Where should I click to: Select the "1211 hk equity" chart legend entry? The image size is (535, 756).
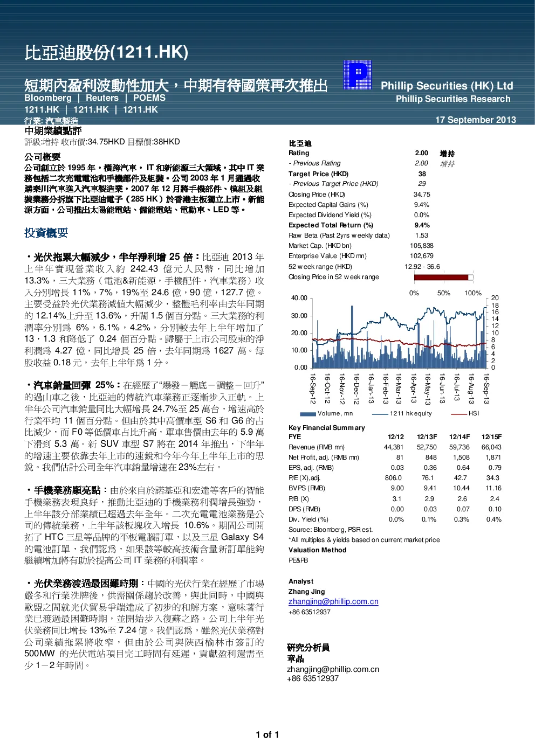pos(402,414)
